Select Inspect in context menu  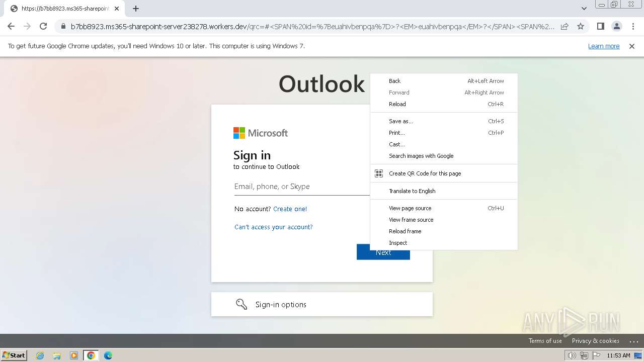[x=444, y=243]
